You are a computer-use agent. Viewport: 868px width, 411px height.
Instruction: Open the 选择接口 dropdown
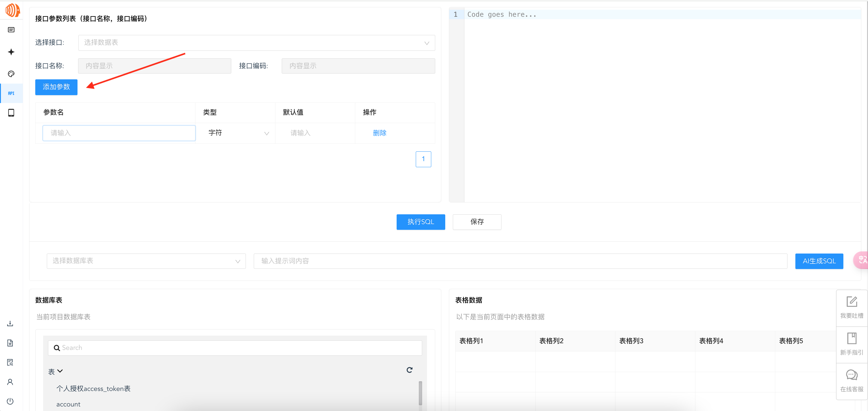tap(257, 43)
